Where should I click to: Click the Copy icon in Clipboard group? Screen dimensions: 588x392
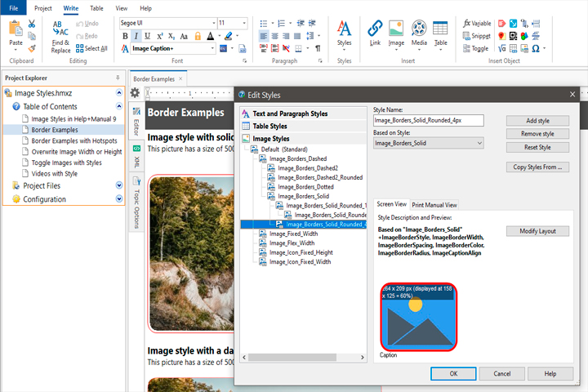(32, 36)
